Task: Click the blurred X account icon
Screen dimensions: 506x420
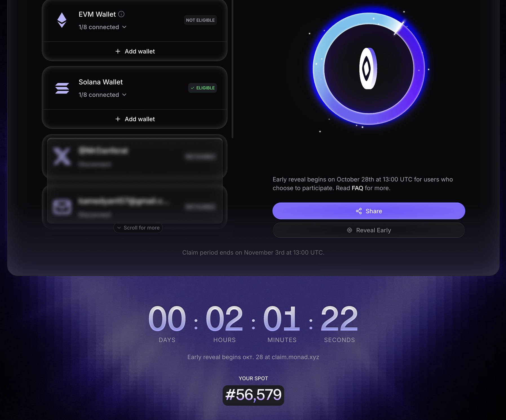Action: pos(62,157)
